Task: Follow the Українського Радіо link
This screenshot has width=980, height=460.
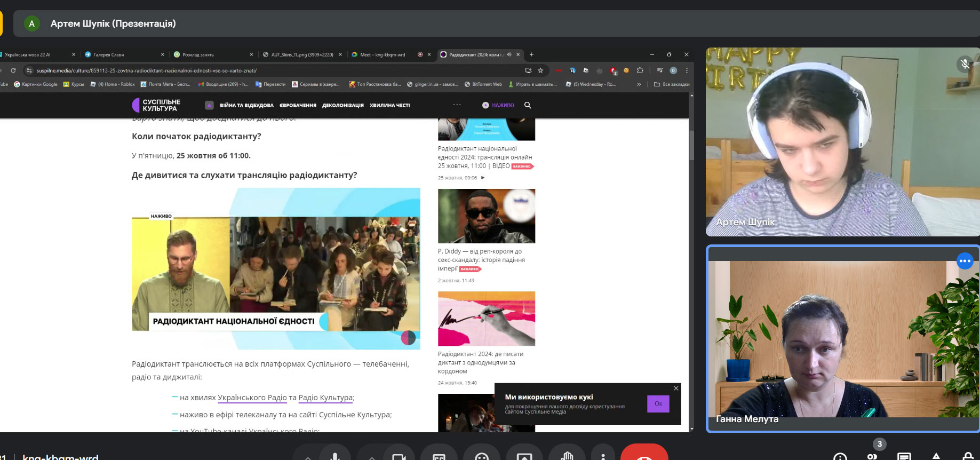Action: click(252, 398)
